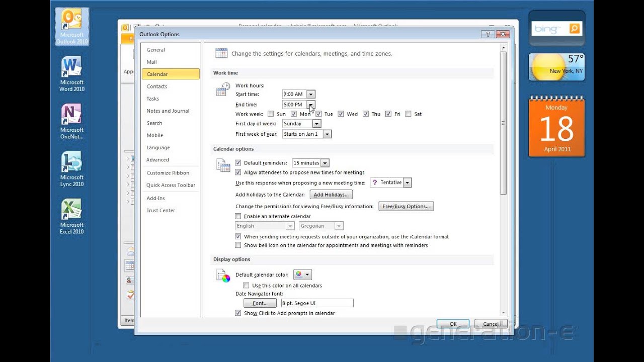Select the Advanced options category
Screen dimensions: 644x362
click(170, 160)
